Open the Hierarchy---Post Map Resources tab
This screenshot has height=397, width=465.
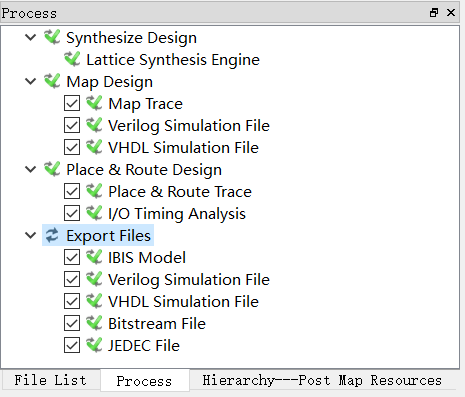[322, 380]
